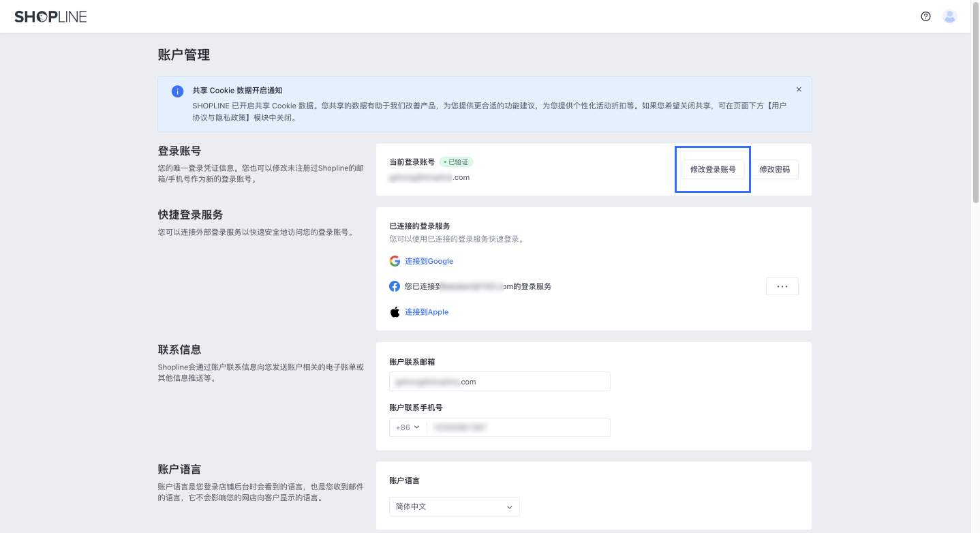Click the 账户联系手机号 number field
980x533 pixels.
(518, 427)
